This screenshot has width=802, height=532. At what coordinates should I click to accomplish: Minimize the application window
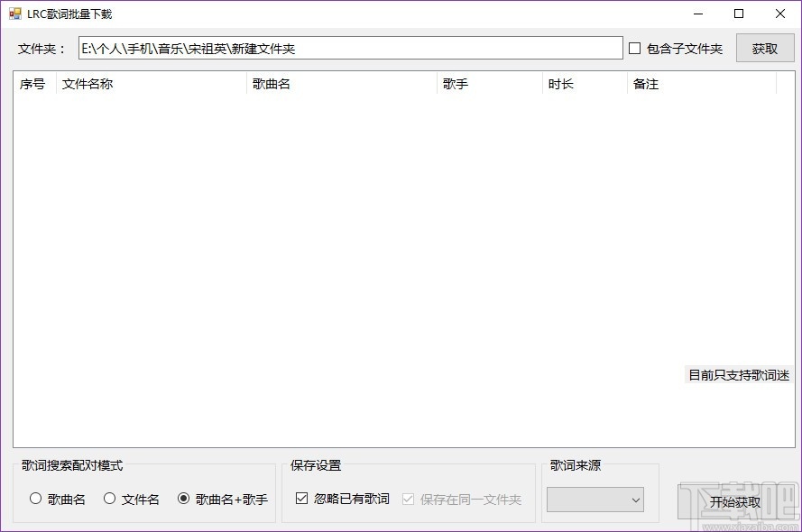pyautogui.click(x=696, y=14)
